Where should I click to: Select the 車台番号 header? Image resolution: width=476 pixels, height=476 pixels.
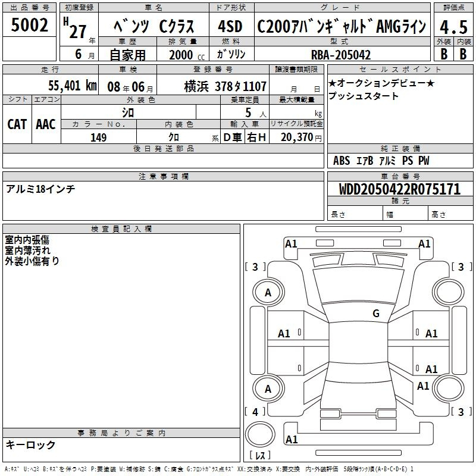(x=400, y=176)
